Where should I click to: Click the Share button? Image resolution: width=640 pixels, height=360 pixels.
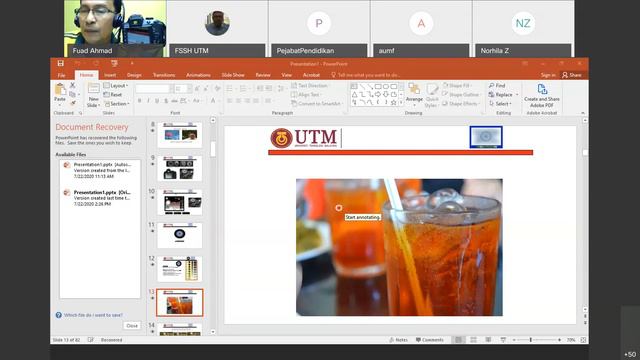[x=572, y=75]
